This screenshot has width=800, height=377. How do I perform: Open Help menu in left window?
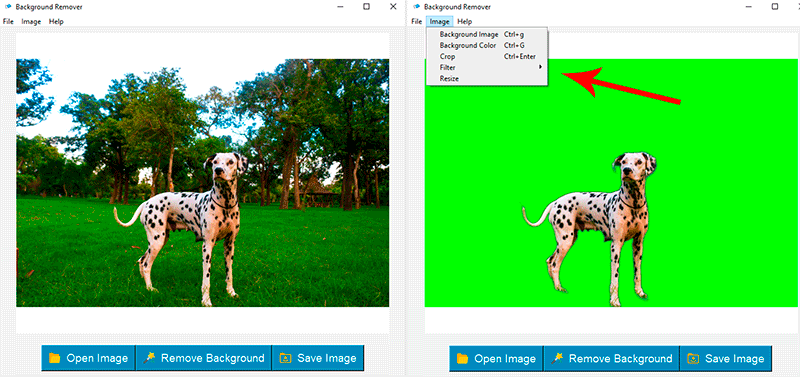click(56, 22)
